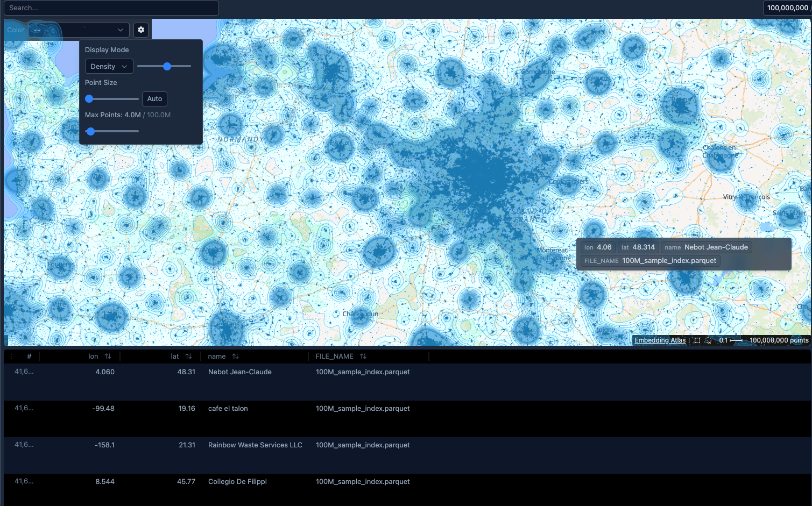Toggle Auto point size button

point(154,99)
